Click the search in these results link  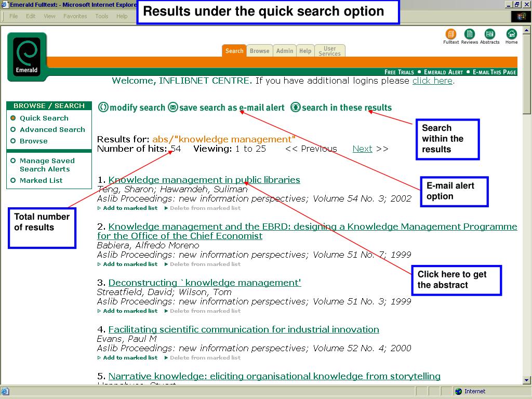pos(347,108)
